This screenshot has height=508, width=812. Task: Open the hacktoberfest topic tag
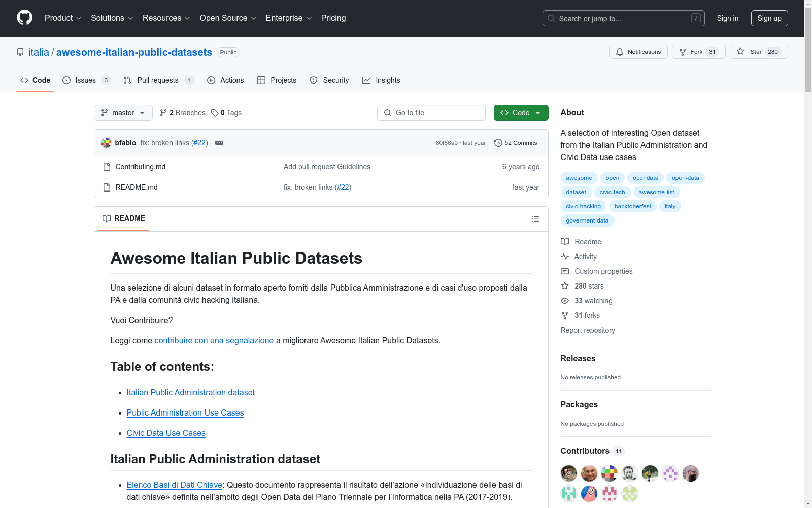tap(632, 206)
